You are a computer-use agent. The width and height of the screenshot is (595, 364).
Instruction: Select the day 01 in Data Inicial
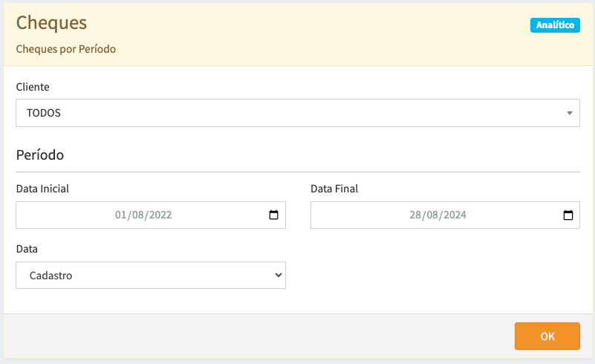click(121, 215)
